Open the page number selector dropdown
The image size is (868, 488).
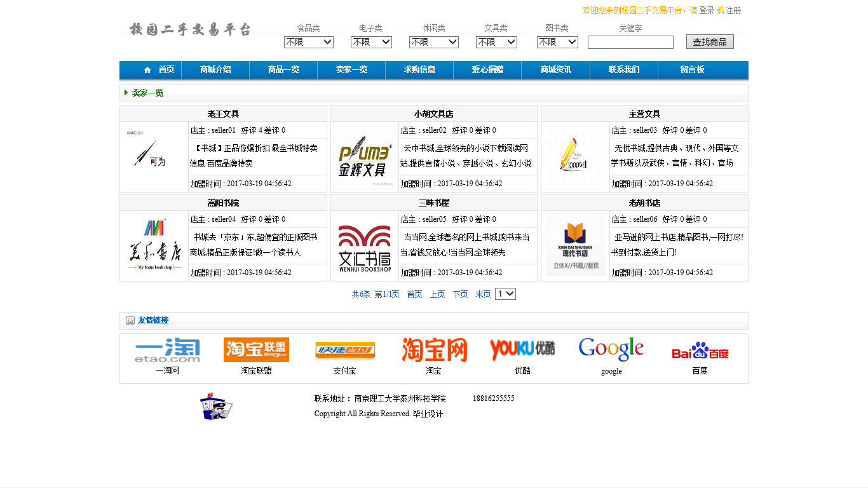coord(505,294)
